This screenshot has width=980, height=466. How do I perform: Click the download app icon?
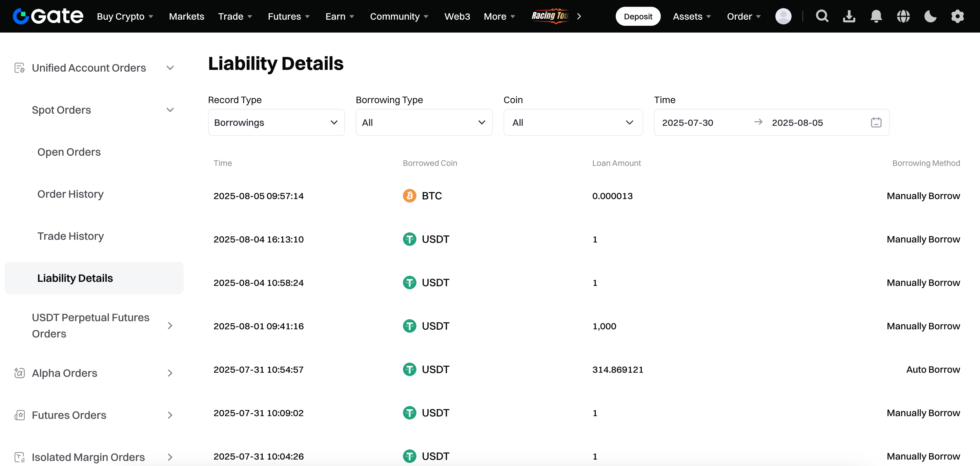(x=849, y=16)
